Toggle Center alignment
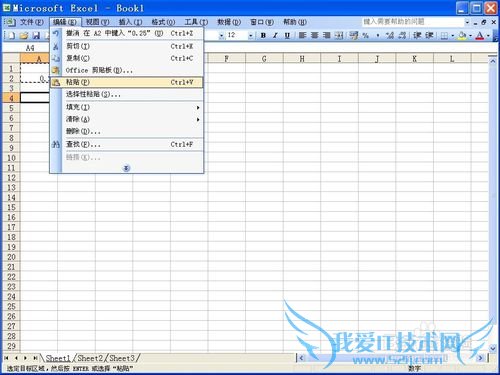 click(315, 35)
